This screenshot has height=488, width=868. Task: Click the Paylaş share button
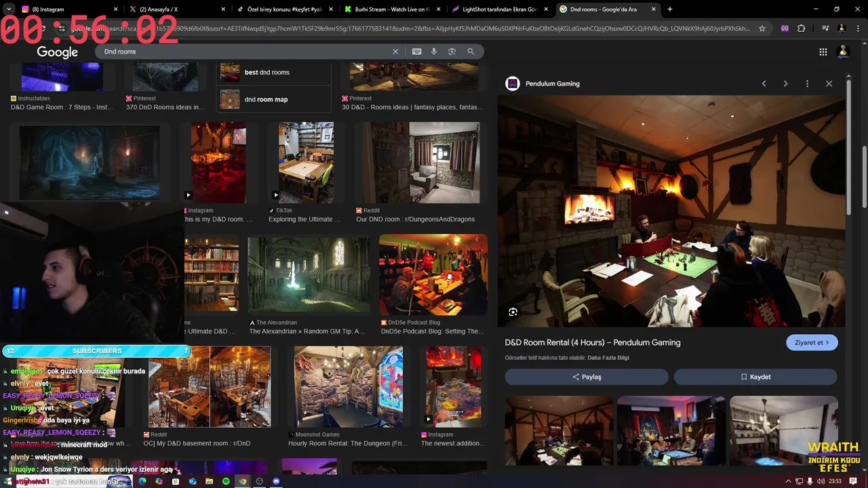[x=587, y=377]
